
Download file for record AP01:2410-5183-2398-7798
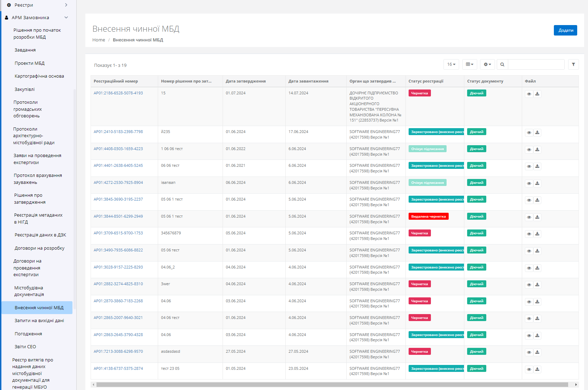(x=537, y=133)
